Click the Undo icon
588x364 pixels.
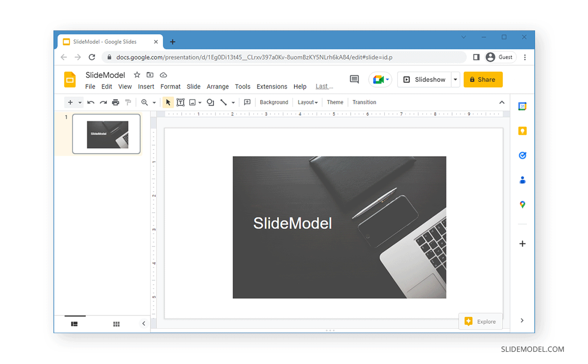(91, 102)
